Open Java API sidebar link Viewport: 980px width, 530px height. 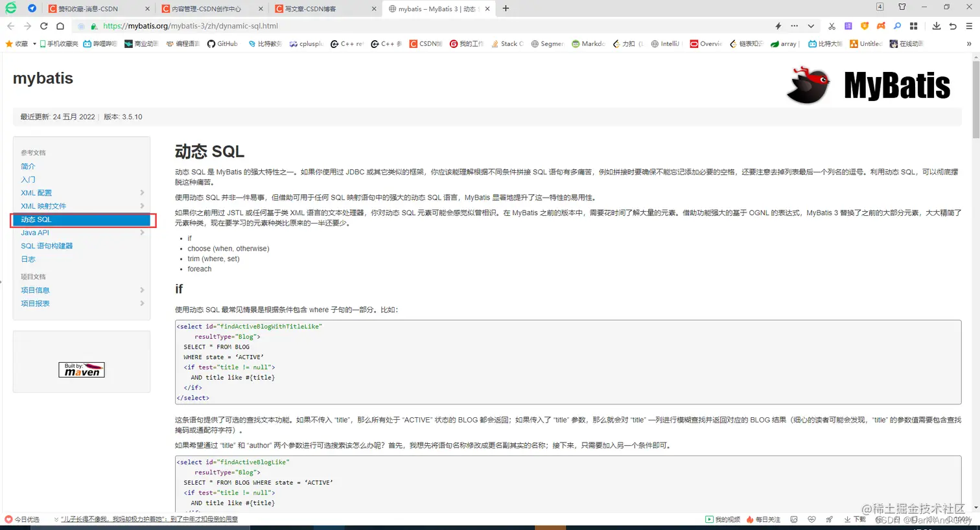35,233
